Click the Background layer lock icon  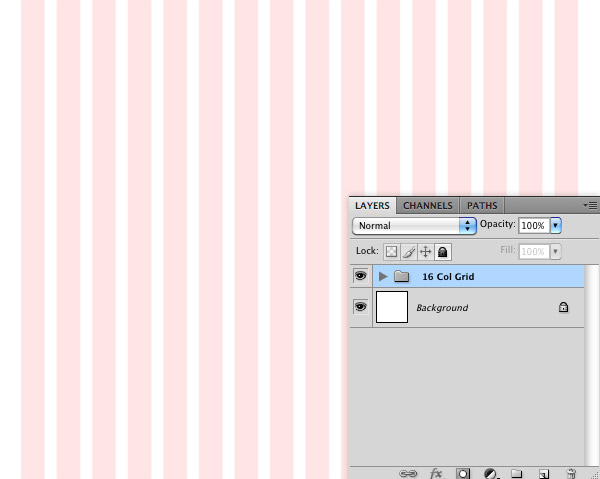(563, 308)
